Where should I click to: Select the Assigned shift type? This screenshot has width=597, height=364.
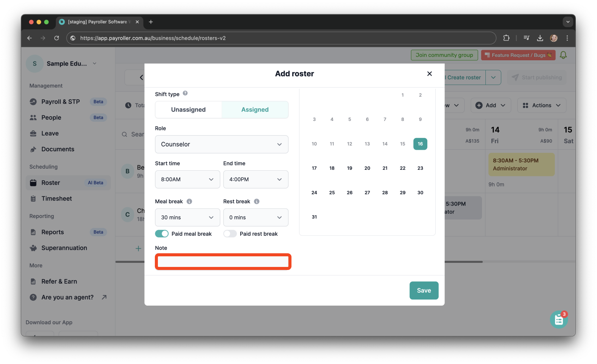[255, 110]
